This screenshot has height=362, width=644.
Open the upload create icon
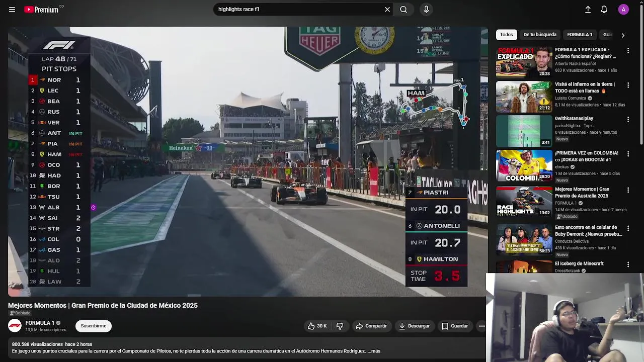tap(588, 10)
